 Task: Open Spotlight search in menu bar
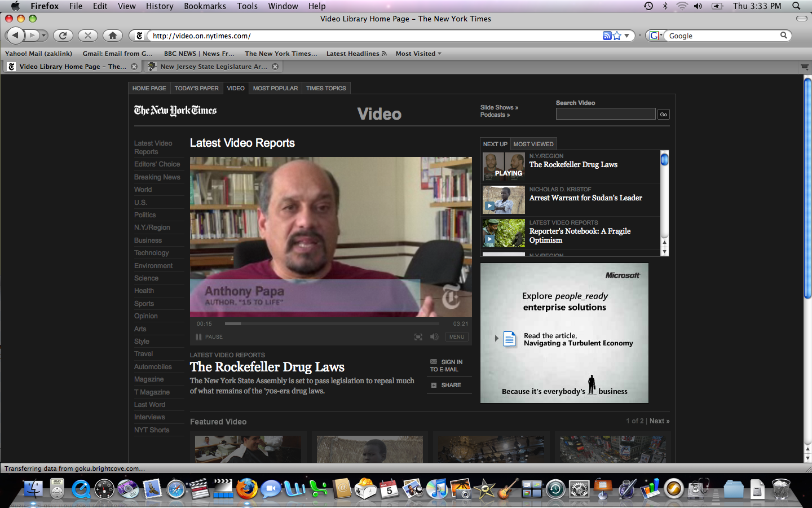coord(796,6)
